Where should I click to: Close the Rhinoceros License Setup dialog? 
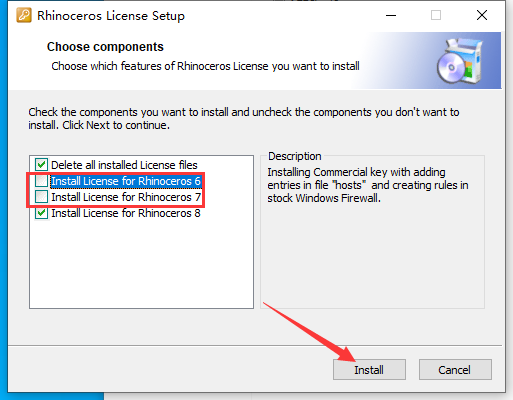tap(482, 15)
